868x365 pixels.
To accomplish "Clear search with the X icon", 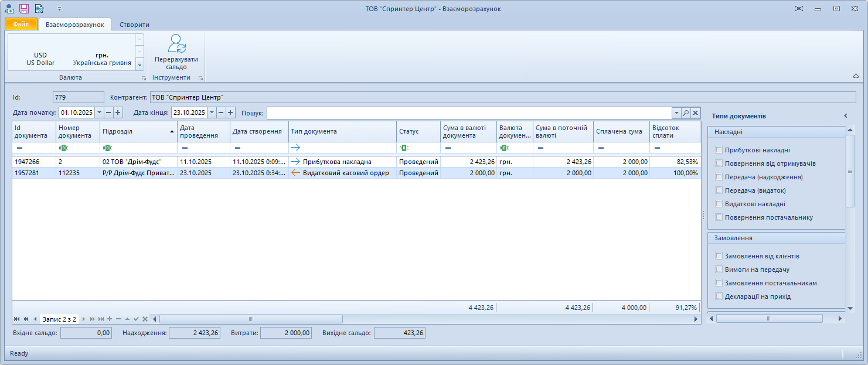I will [x=695, y=112].
